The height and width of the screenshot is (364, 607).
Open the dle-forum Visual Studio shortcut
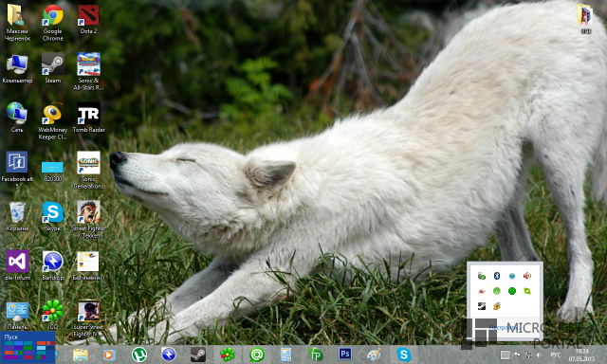pyautogui.click(x=17, y=265)
